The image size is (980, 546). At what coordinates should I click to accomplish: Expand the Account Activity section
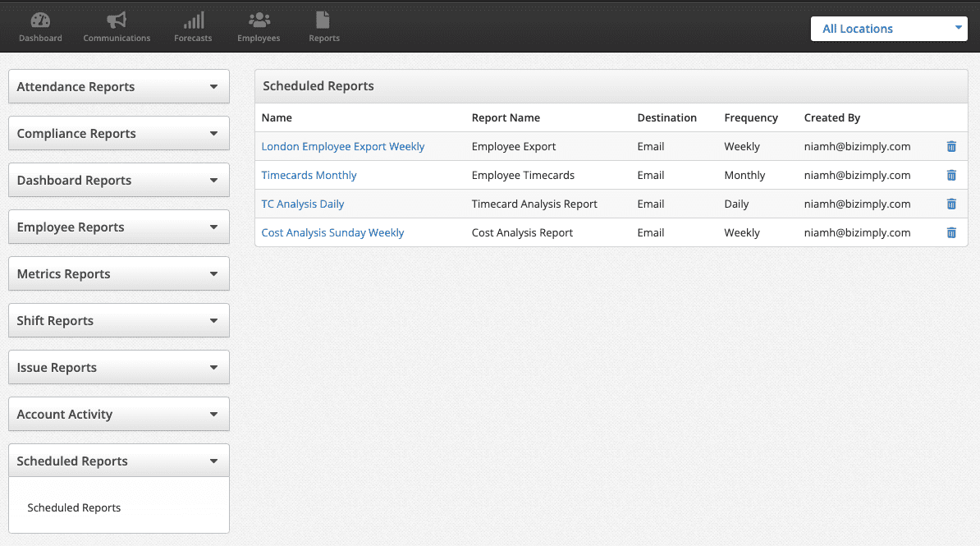(118, 415)
